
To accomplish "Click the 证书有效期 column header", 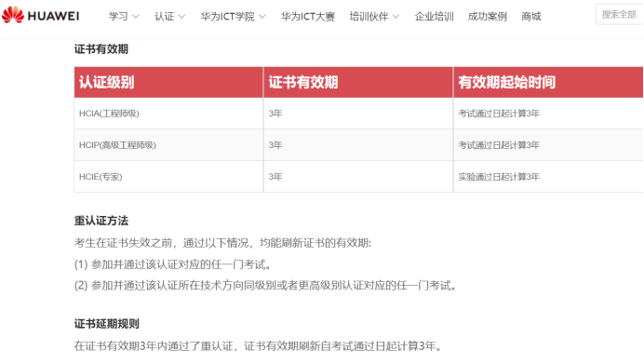I will (x=358, y=82).
